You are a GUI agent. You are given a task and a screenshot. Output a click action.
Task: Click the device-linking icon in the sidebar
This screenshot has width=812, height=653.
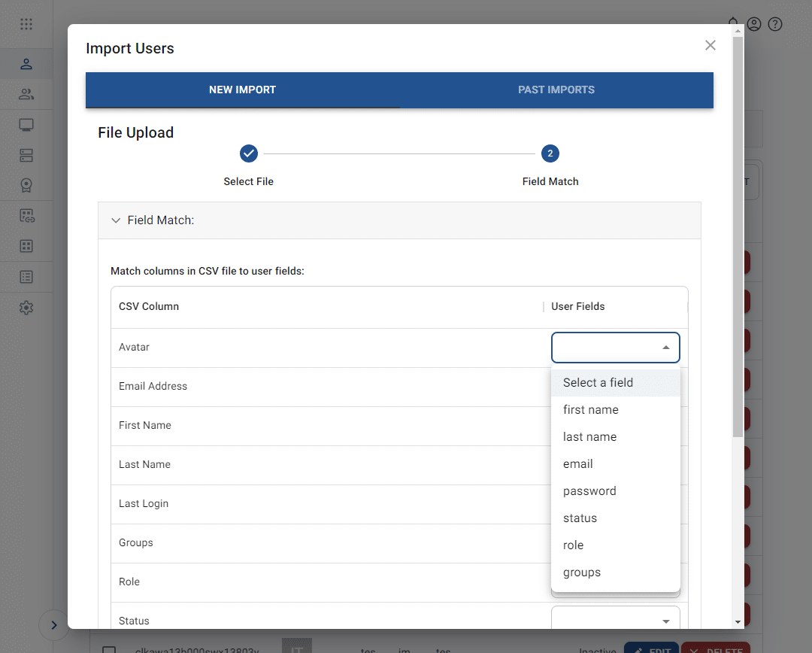point(26,215)
